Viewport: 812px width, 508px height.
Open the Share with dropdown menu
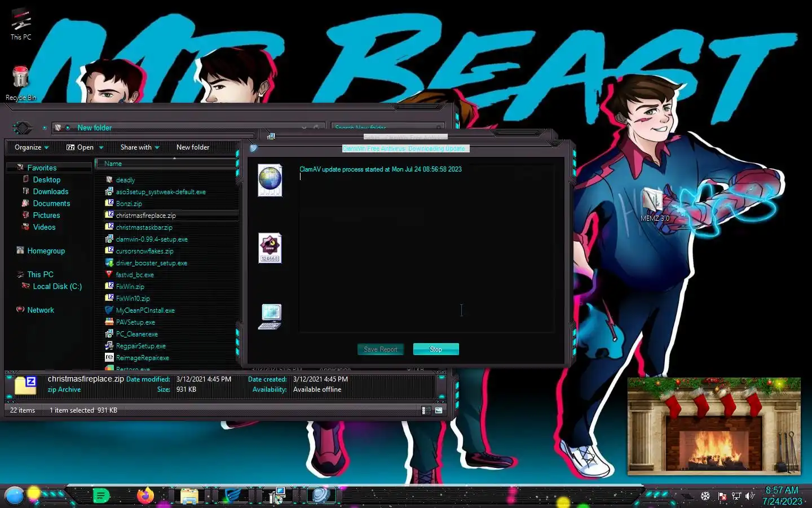click(x=140, y=147)
